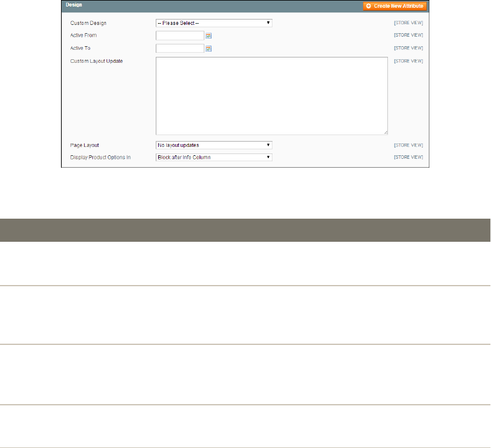
Task: Click the Custom Design label
Action: 88,23
